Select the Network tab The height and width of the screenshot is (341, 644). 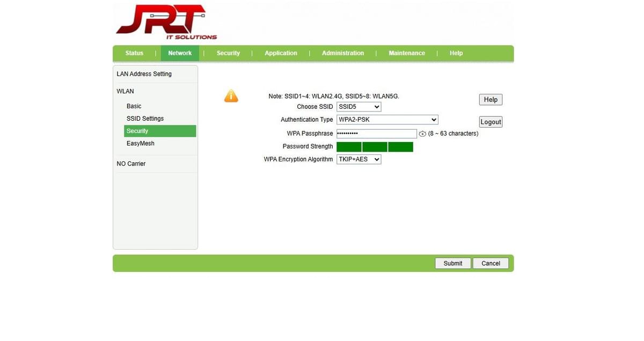[180, 53]
